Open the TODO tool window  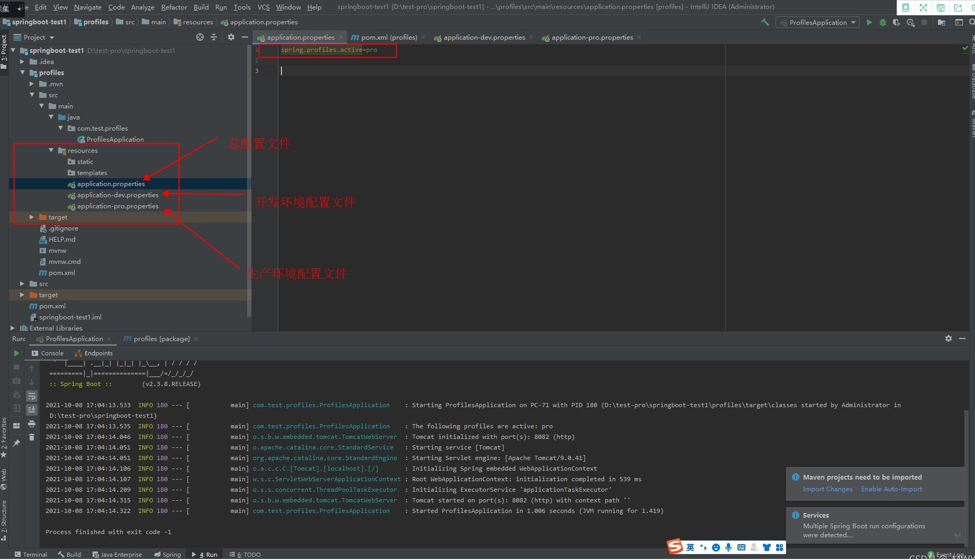(245, 554)
